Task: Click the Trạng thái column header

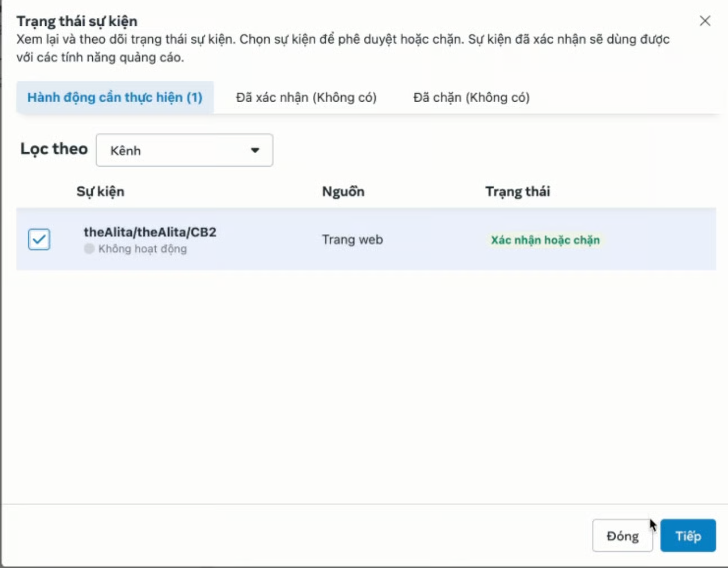Action: [517, 191]
